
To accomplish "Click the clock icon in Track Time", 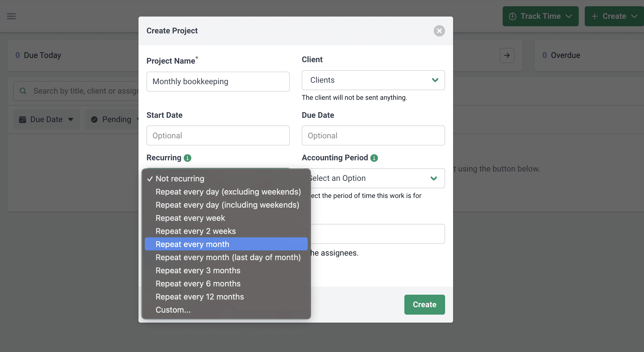I will point(512,16).
